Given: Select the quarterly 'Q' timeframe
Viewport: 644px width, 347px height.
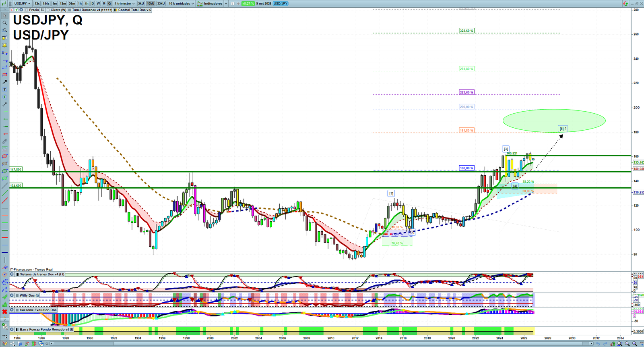Looking at the screenshot, I should pyautogui.click(x=109, y=4).
